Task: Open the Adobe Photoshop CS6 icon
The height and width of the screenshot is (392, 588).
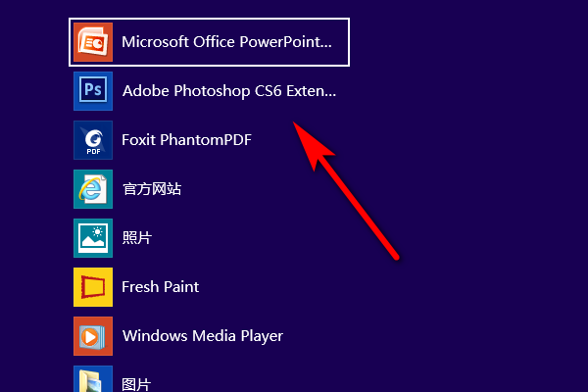Action: pyautogui.click(x=93, y=91)
